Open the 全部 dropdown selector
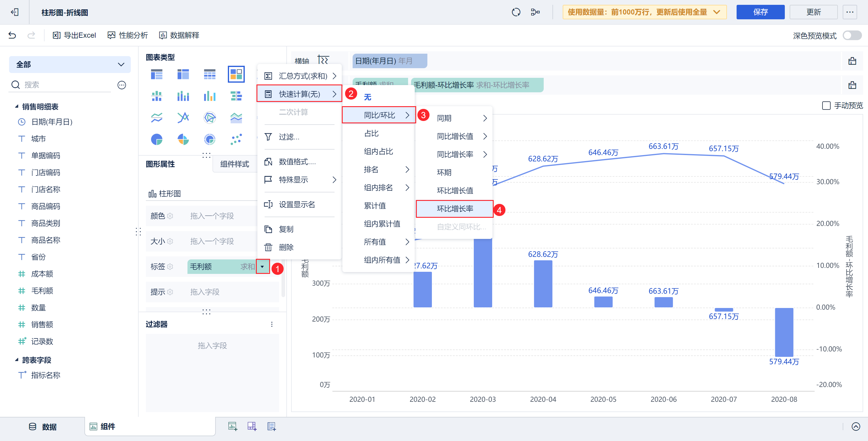868x441 pixels. click(x=70, y=64)
